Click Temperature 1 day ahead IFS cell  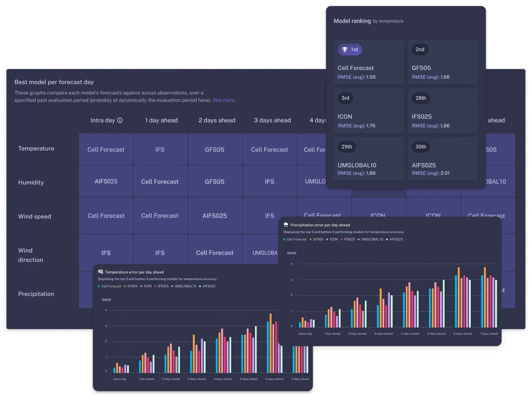tap(160, 149)
